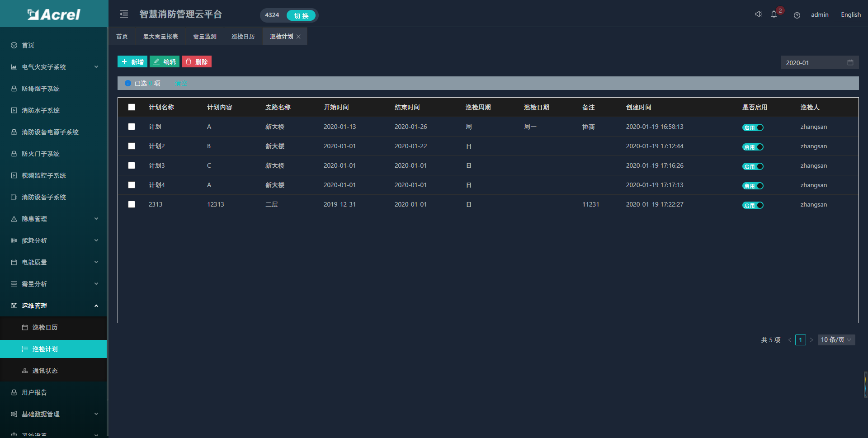Tick the checkbox for 计划2 row
The width and height of the screenshot is (868, 438).
(x=132, y=146)
